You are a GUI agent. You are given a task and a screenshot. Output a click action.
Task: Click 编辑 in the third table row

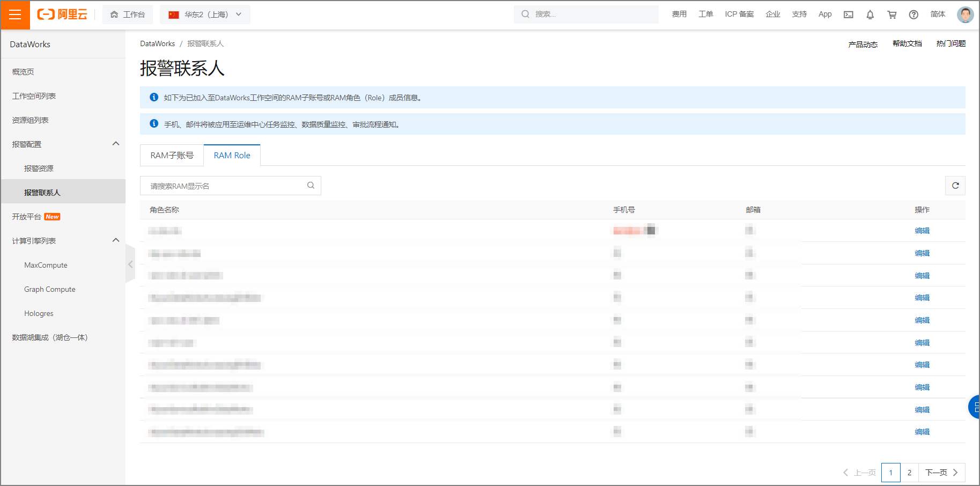[x=922, y=276]
